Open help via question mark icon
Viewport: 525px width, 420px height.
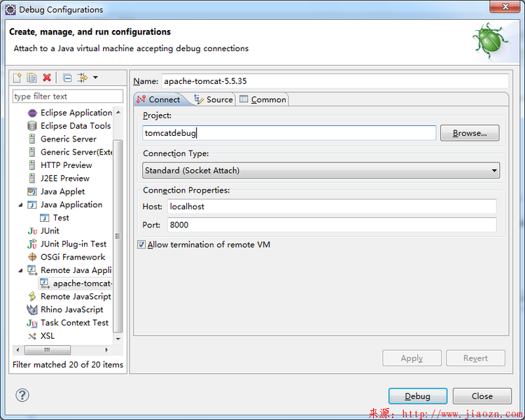(22, 395)
